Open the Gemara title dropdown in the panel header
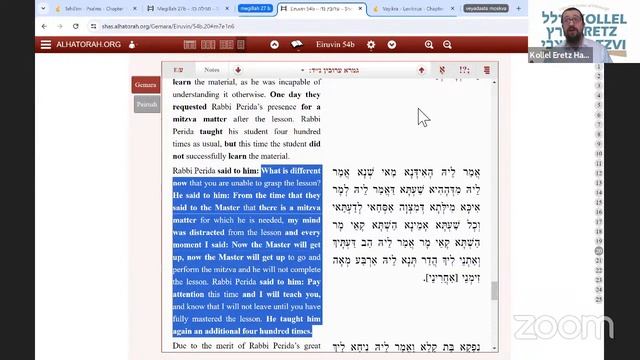640x360 pixels. pos(330,70)
